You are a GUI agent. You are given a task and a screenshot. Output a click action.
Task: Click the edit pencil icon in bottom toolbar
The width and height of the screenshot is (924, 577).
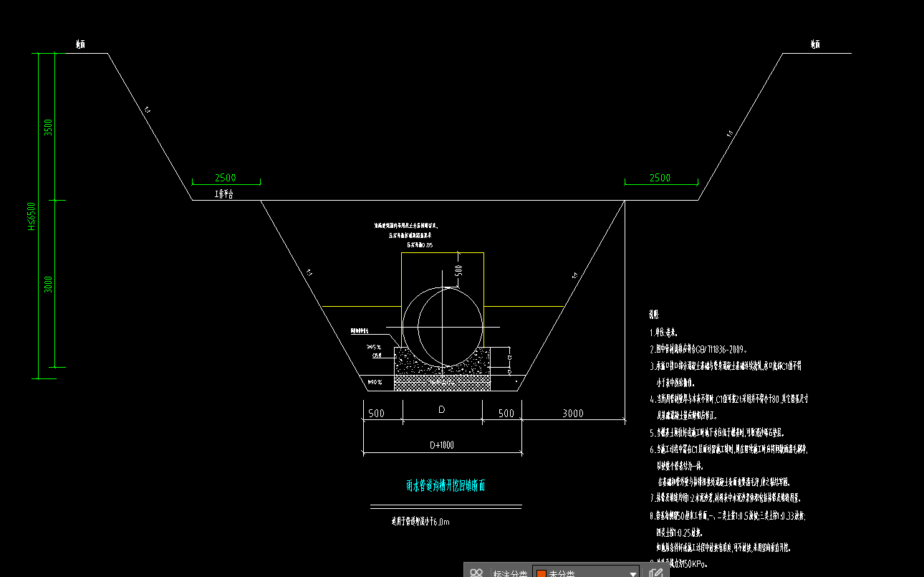click(x=655, y=573)
